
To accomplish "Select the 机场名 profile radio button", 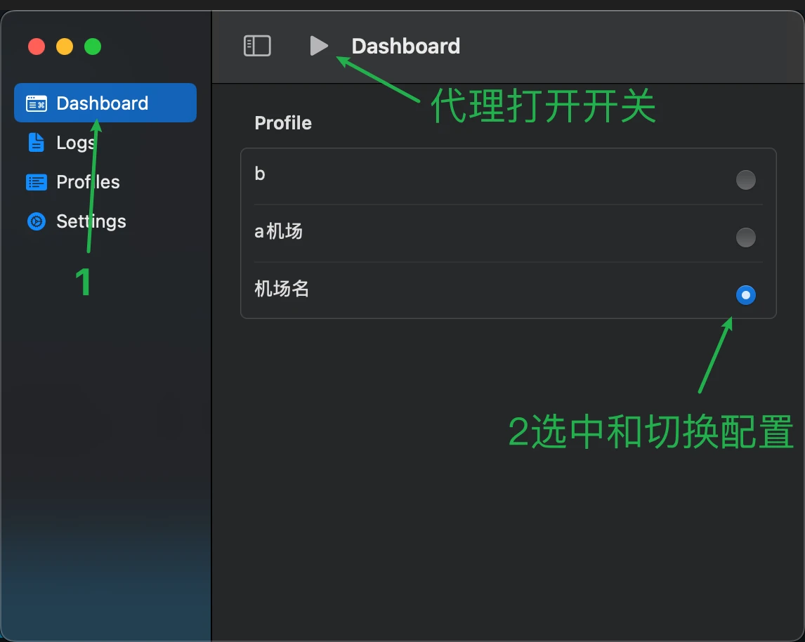I will pos(745,295).
